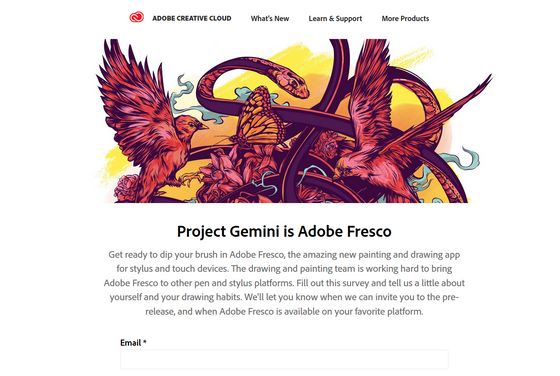Click the teal smoke swirl near right bird
The width and height of the screenshot is (560, 376).
pos(461,159)
